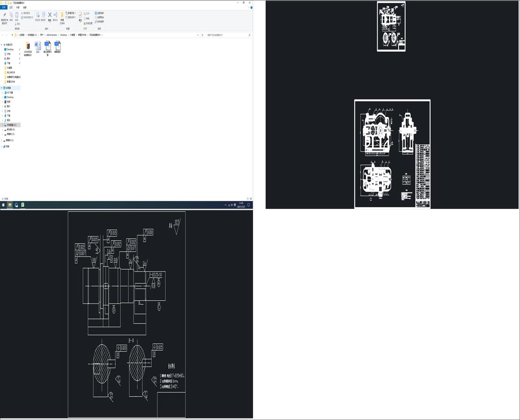Switch view using status bar layout icons
Viewport: 520px width, 420px height.
249,199
